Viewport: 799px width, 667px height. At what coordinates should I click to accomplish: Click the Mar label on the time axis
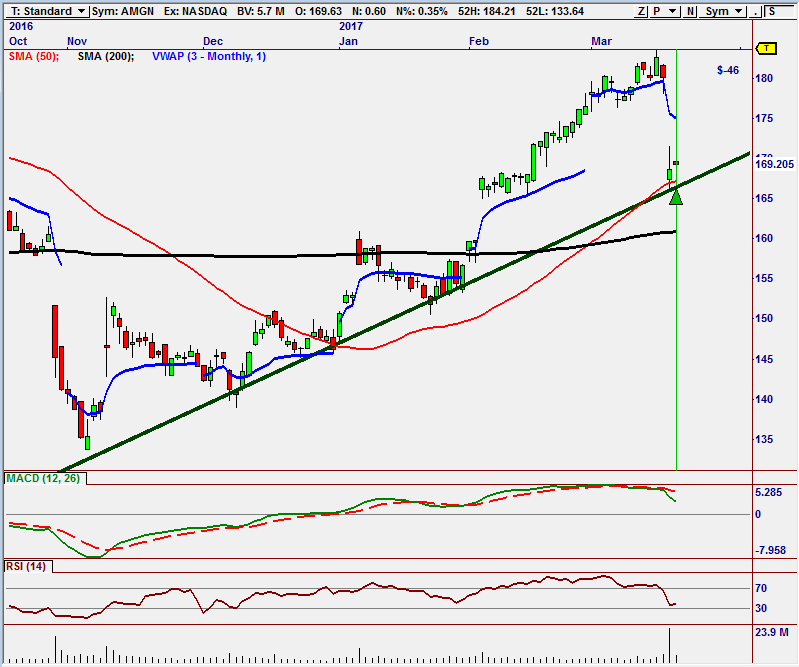pyautogui.click(x=601, y=41)
